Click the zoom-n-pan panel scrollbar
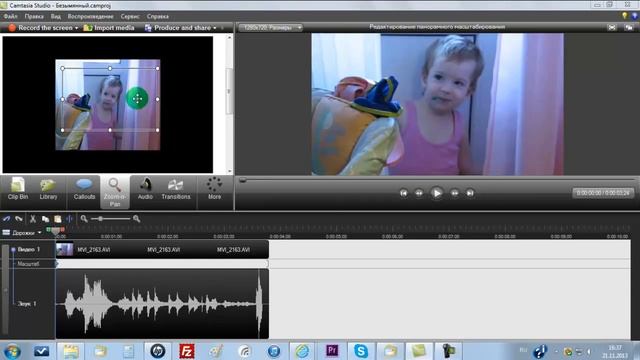The height and width of the screenshot is (360, 640). click(x=229, y=91)
